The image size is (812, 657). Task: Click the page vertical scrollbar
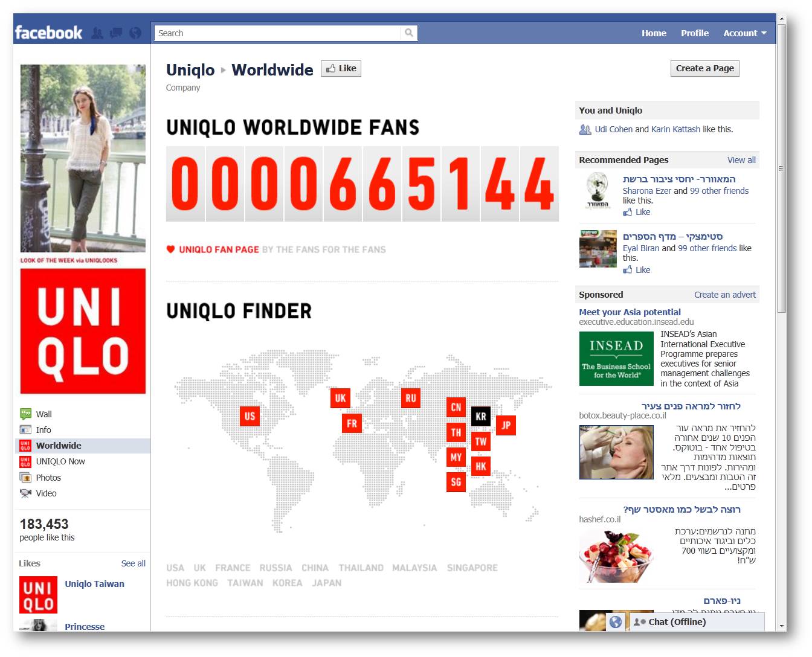pos(781,168)
